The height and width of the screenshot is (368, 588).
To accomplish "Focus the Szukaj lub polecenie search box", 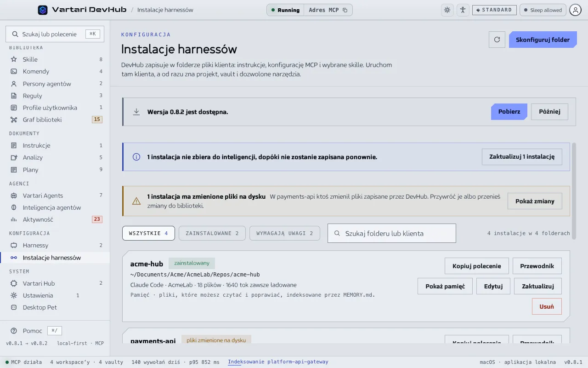I will [55, 34].
